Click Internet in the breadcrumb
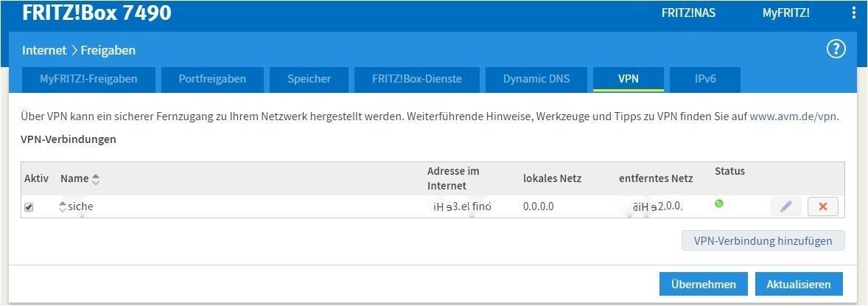 click(x=44, y=50)
